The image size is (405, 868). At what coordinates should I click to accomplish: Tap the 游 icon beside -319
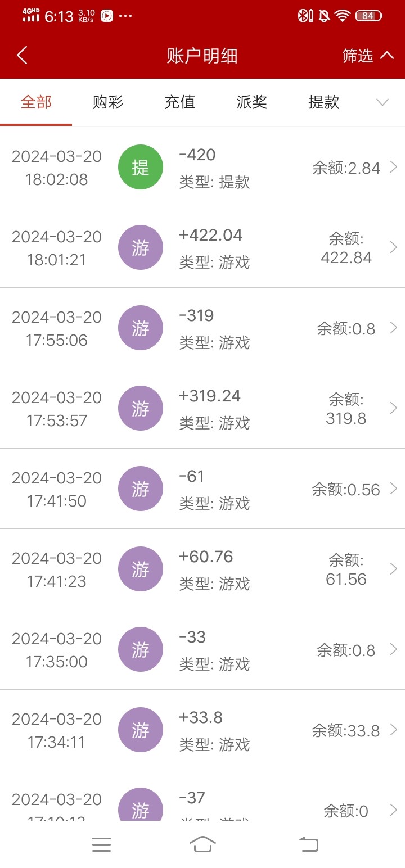click(141, 328)
